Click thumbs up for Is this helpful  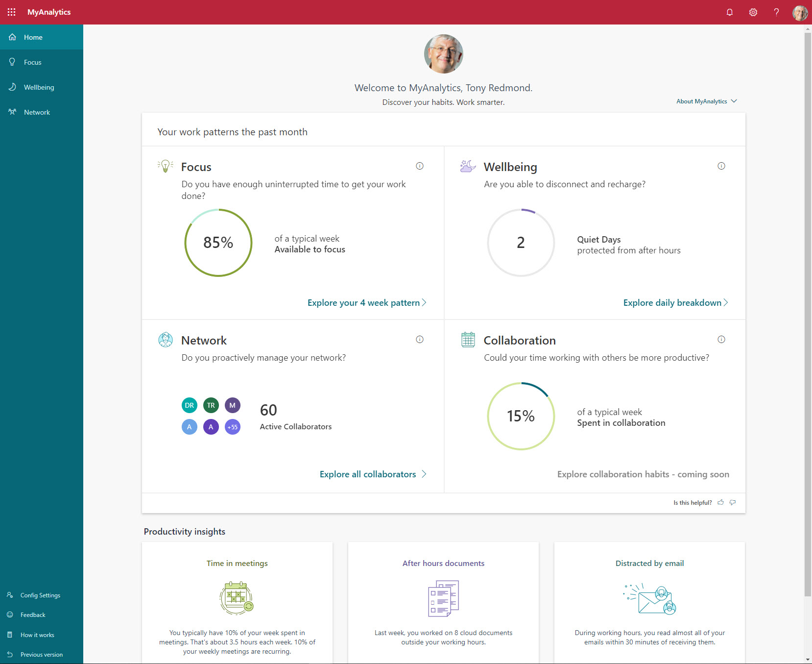coord(721,502)
